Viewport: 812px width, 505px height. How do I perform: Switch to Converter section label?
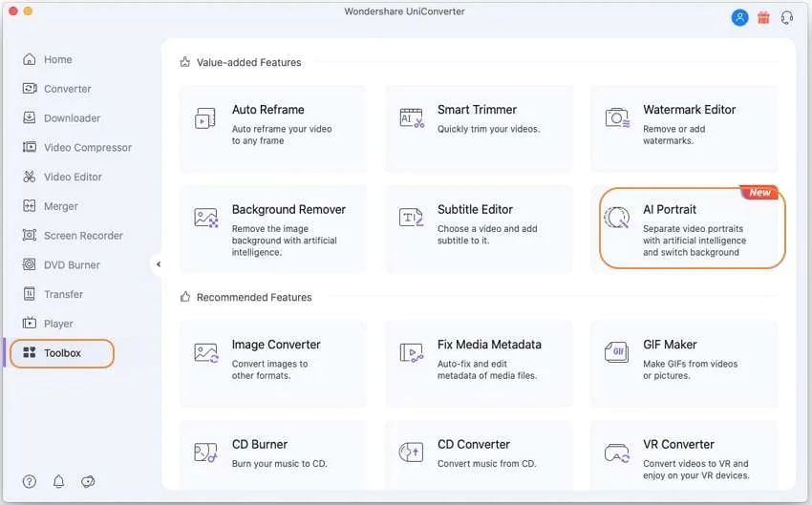pyautogui.click(x=67, y=89)
